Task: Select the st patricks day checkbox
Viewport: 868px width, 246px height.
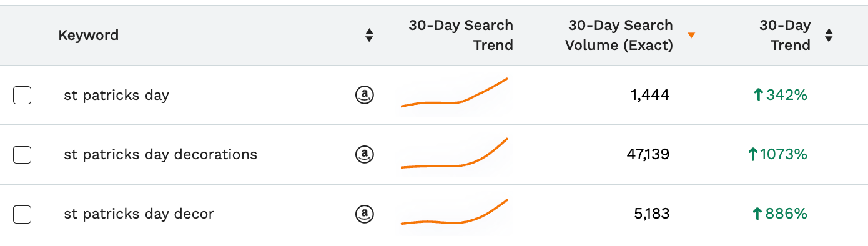Action: point(22,95)
